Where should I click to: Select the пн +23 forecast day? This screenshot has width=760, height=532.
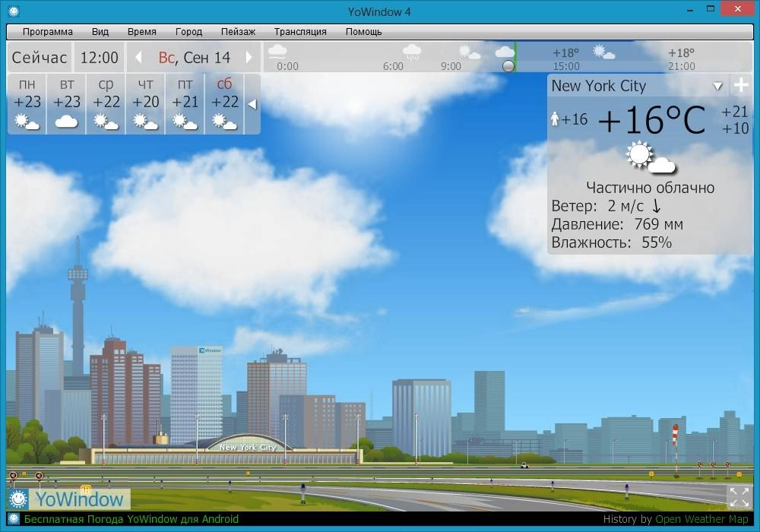(27, 103)
